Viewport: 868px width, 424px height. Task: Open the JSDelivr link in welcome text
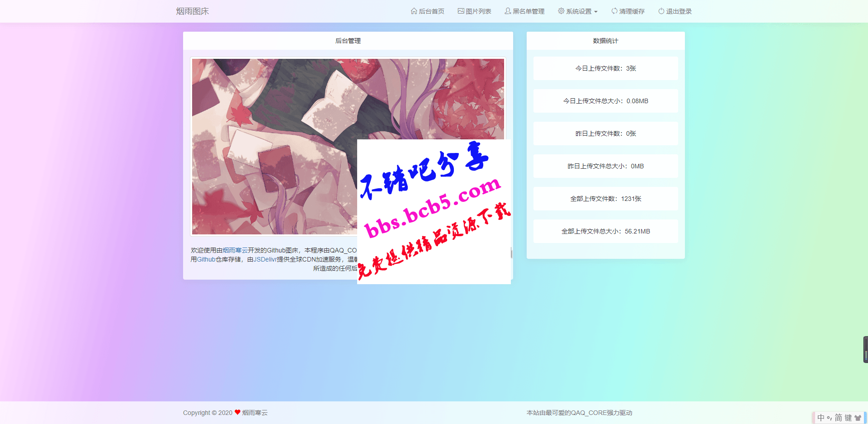point(265,259)
